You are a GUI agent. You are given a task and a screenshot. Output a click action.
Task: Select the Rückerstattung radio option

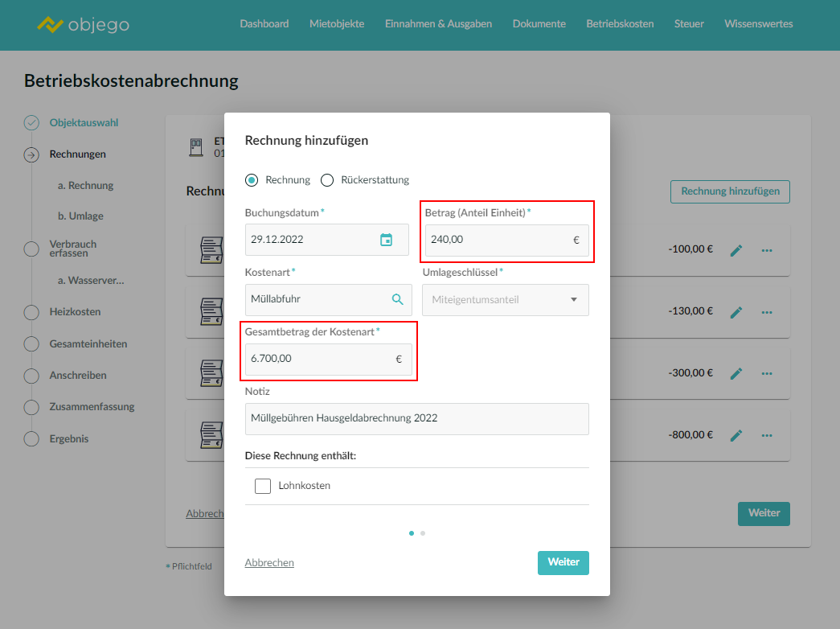click(x=327, y=180)
